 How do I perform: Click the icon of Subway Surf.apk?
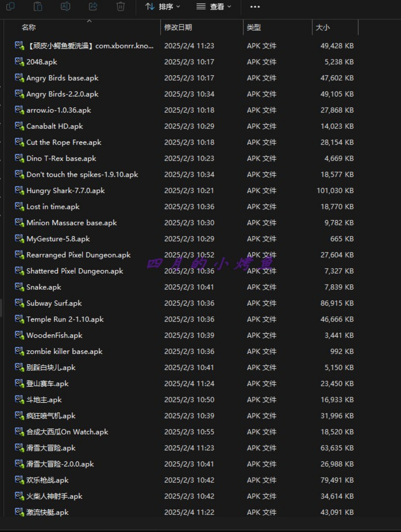[x=20, y=303]
